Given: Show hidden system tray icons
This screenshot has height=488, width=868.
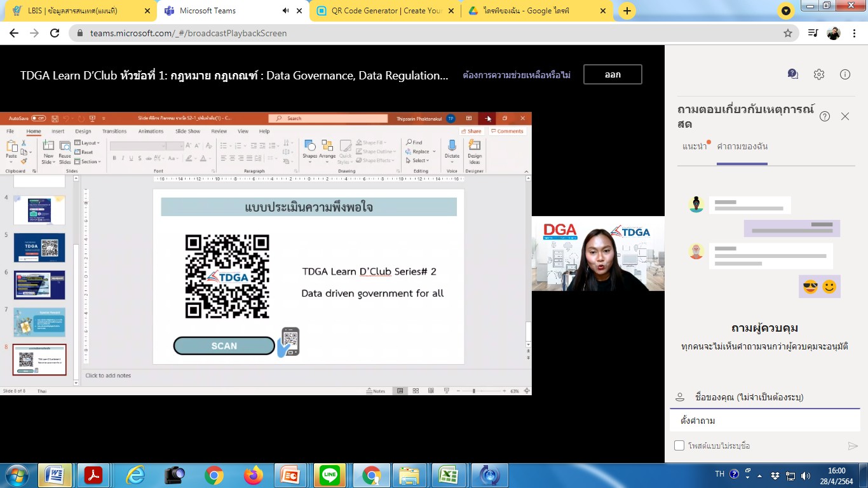Looking at the screenshot, I should [748, 475].
